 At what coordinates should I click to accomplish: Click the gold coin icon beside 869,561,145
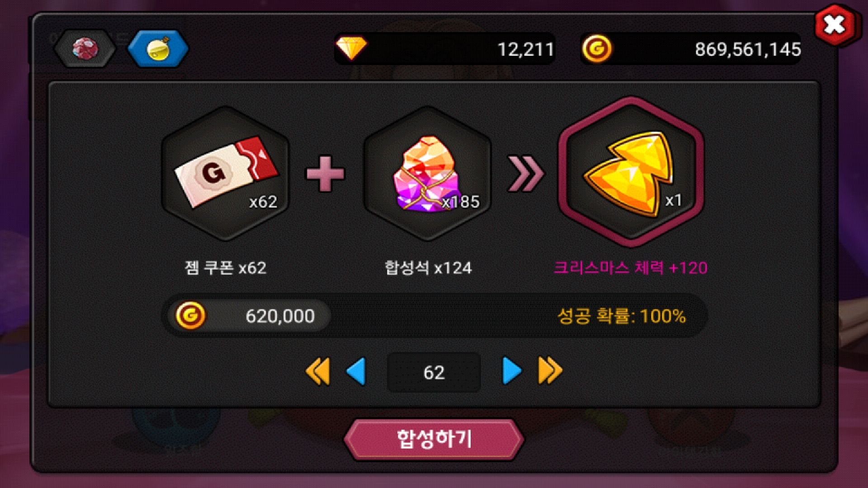[596, 49]
